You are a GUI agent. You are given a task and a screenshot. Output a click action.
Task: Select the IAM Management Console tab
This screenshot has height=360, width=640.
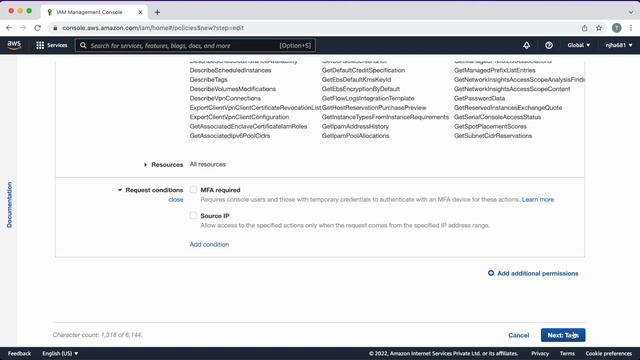(x=93, y=12)
